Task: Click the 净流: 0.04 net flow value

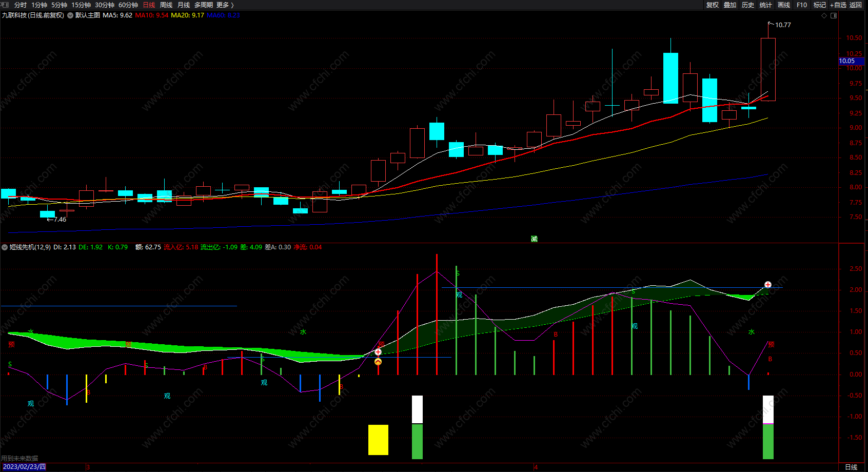Action: [307, 247]
